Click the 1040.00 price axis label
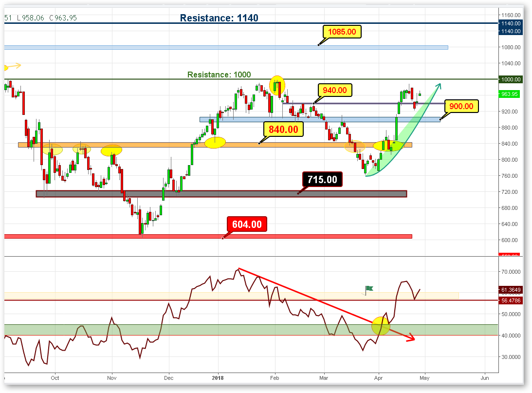Viewport: 532px width, 393px height. tap(511, 63)
